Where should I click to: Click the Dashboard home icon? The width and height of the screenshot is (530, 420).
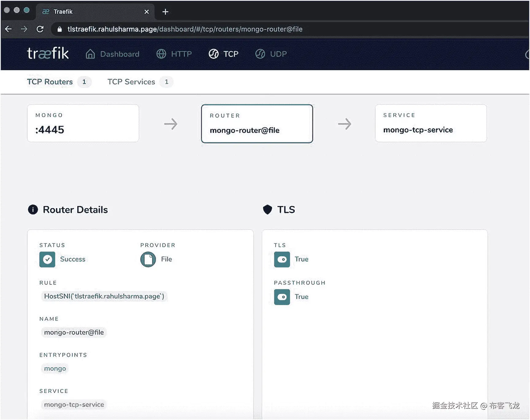point(90,54)
